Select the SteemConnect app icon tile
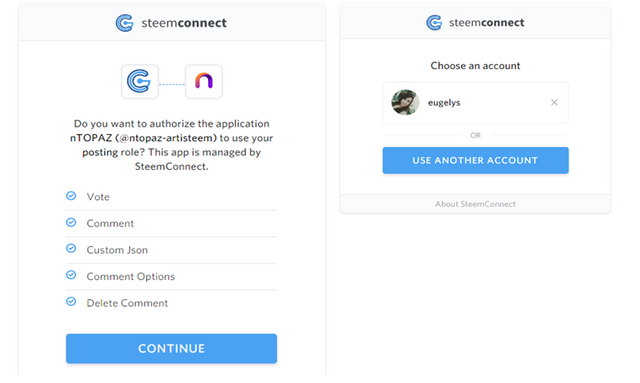 [140, 81]
